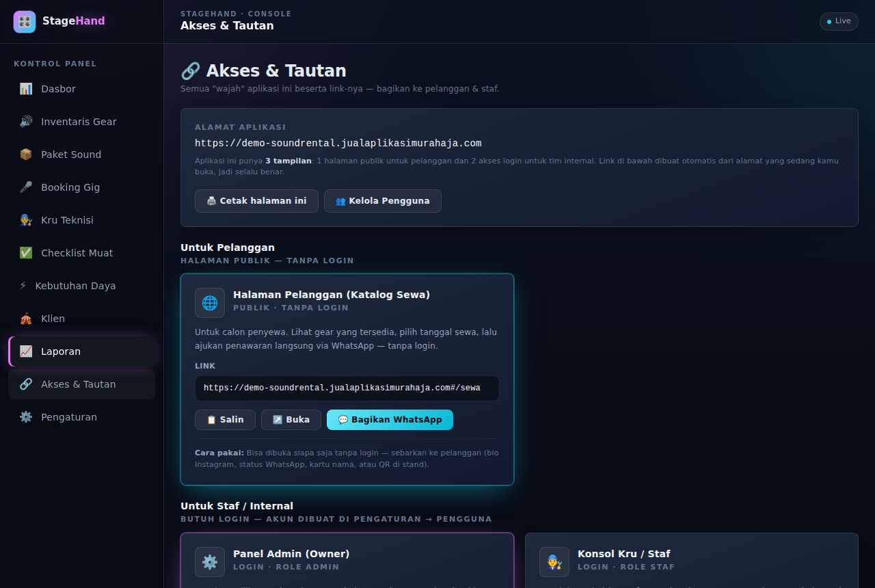875x588 pixels.
Task: Open the Kru Teknisi page
Action: (x=82, y=220)
